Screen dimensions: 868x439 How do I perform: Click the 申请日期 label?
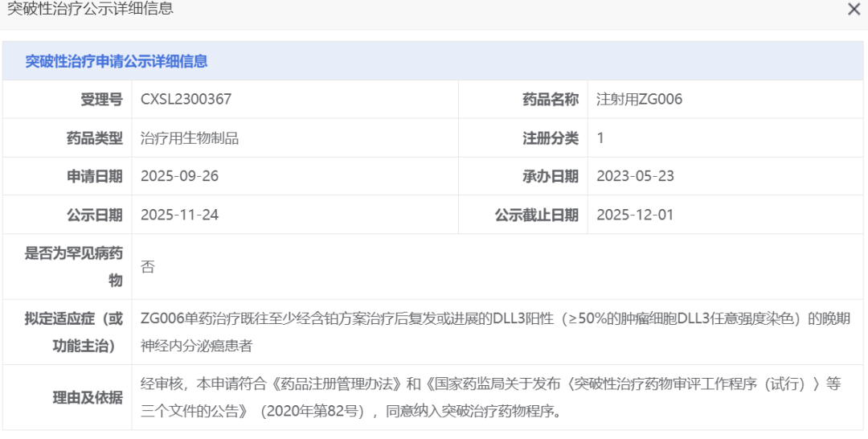tap(94, 176)
